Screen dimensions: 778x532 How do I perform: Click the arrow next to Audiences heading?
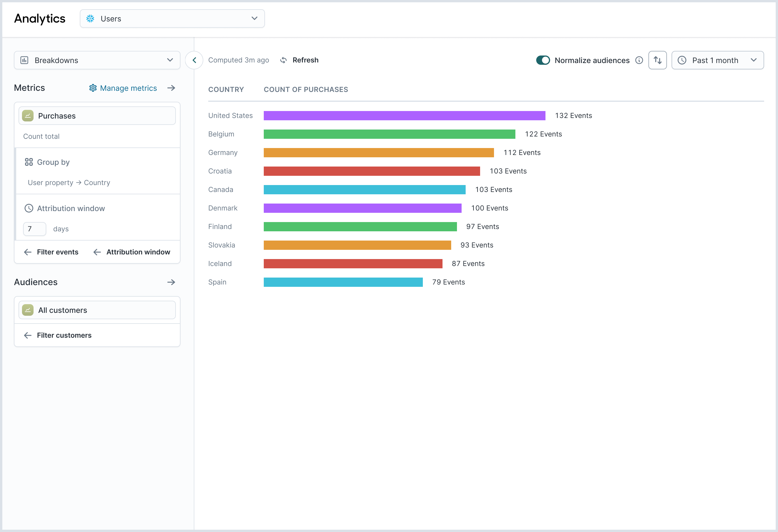(171, 282)
